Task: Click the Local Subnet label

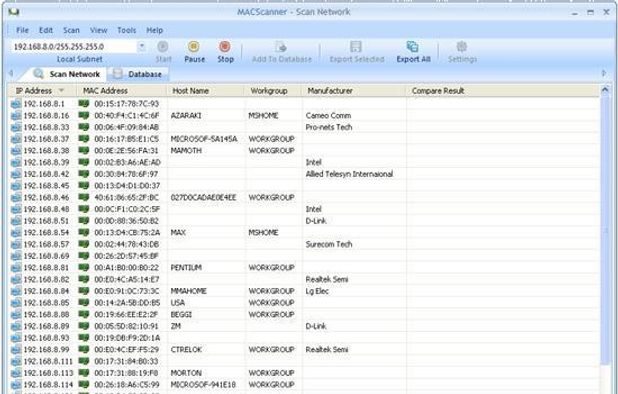Action: [x=80, y=59]
